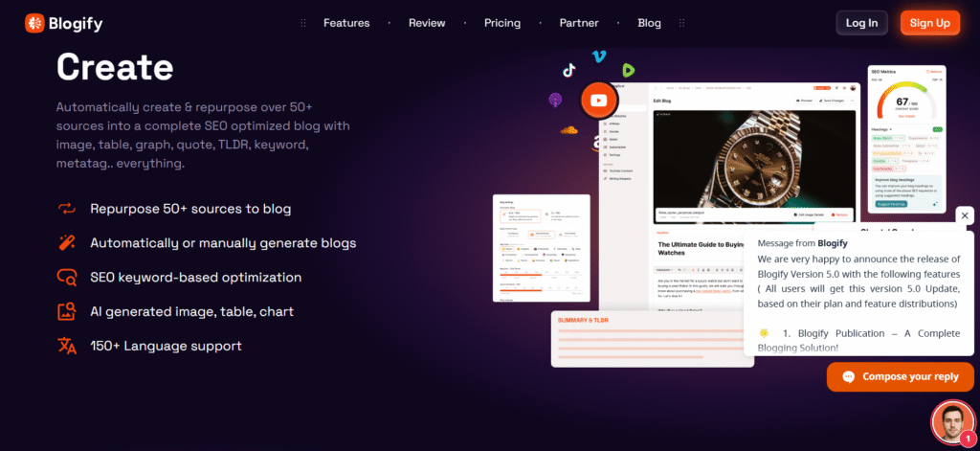Click the Blog Settings panel

[x=542, y=248]
